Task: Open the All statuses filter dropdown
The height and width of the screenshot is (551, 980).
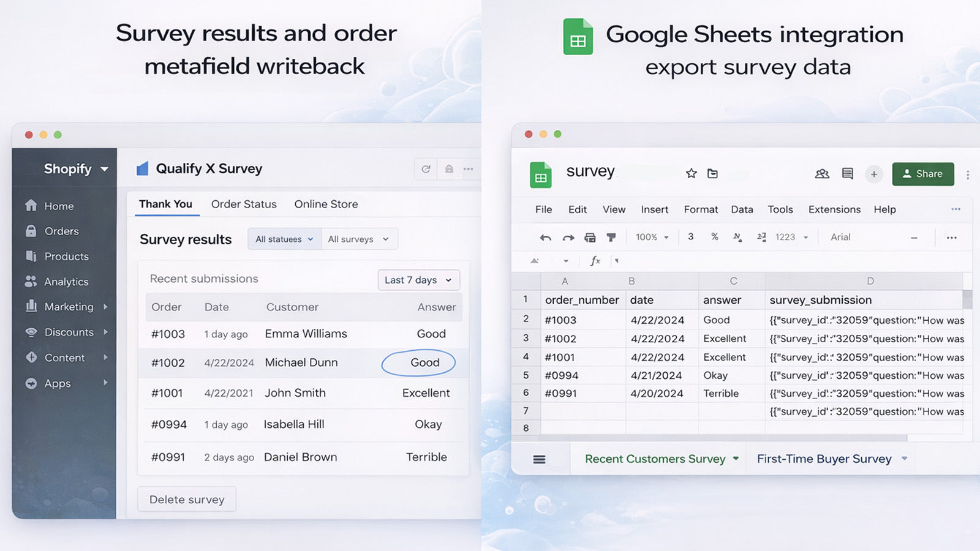Action: click(284, 239)
